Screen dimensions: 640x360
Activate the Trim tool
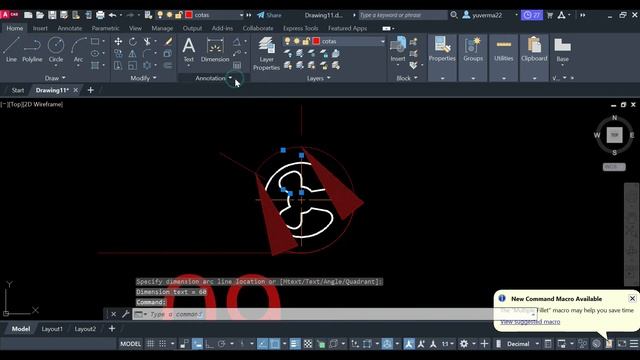pyautogui.click(x=147, y=41)
